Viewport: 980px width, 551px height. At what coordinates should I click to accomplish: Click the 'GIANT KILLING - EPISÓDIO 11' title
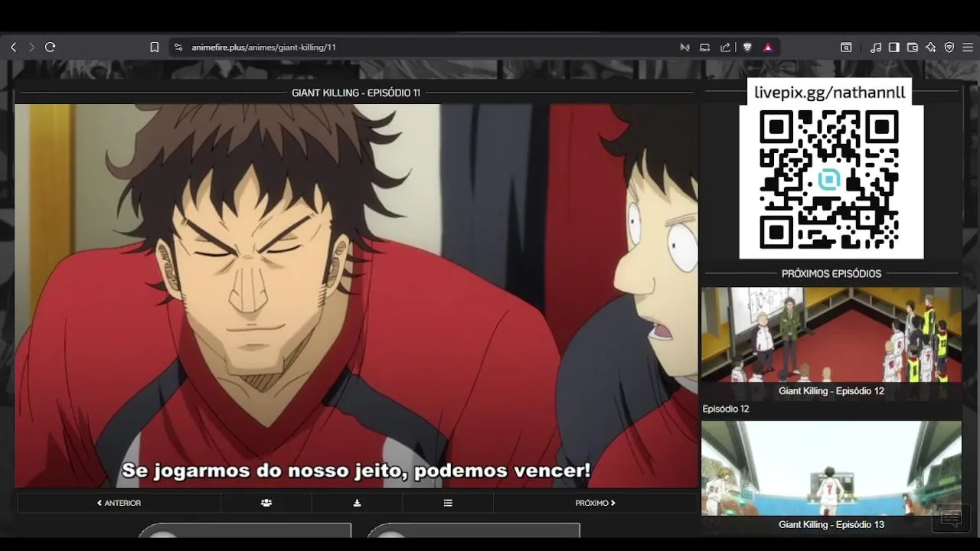click(356, 93)
